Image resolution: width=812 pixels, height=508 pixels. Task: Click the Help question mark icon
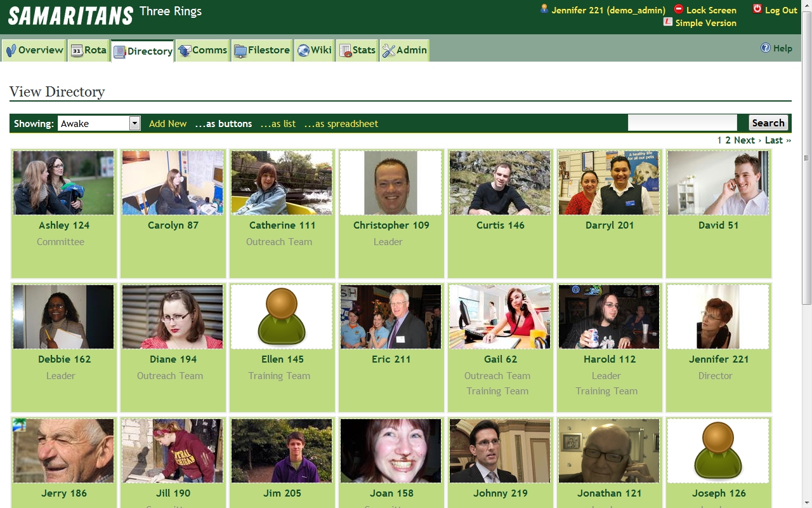[766, 48]
